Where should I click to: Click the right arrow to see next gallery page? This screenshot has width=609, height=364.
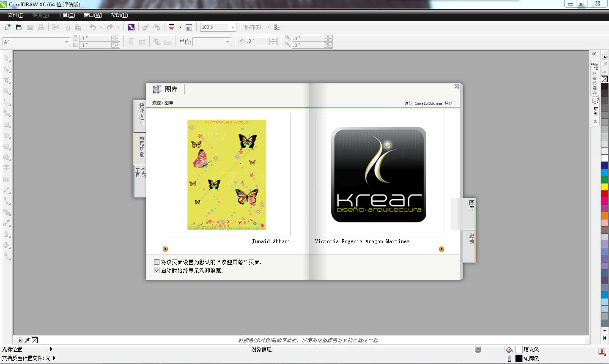[441, 249]
